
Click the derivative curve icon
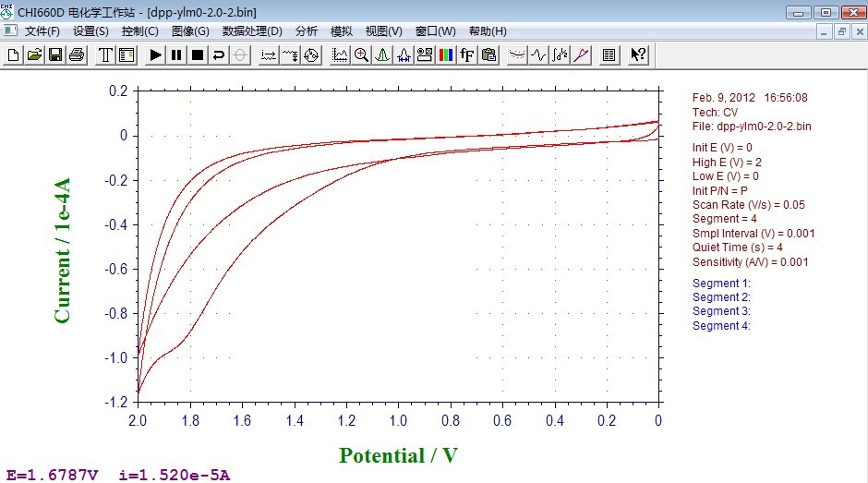[x=538, y=54]
